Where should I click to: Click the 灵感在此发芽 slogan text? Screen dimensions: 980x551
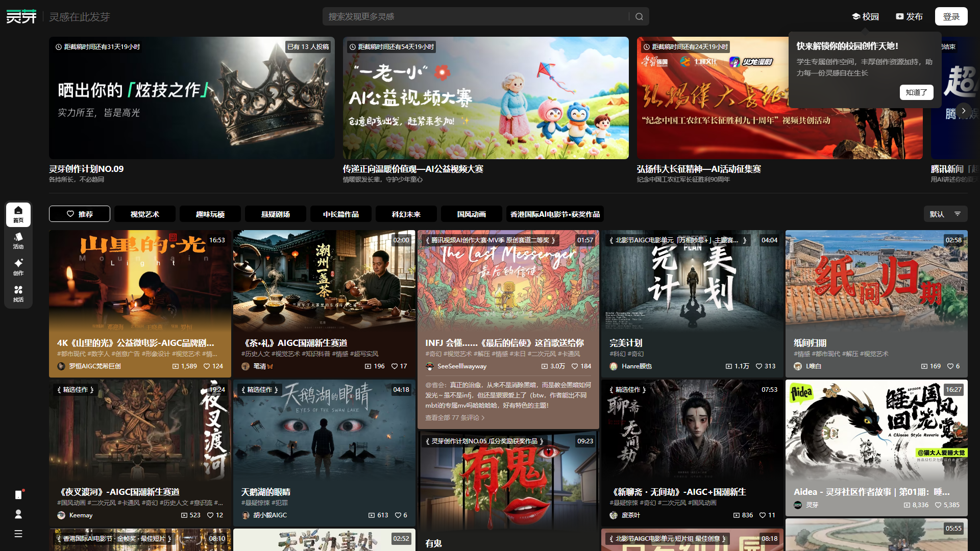click(x=80, y=17)
